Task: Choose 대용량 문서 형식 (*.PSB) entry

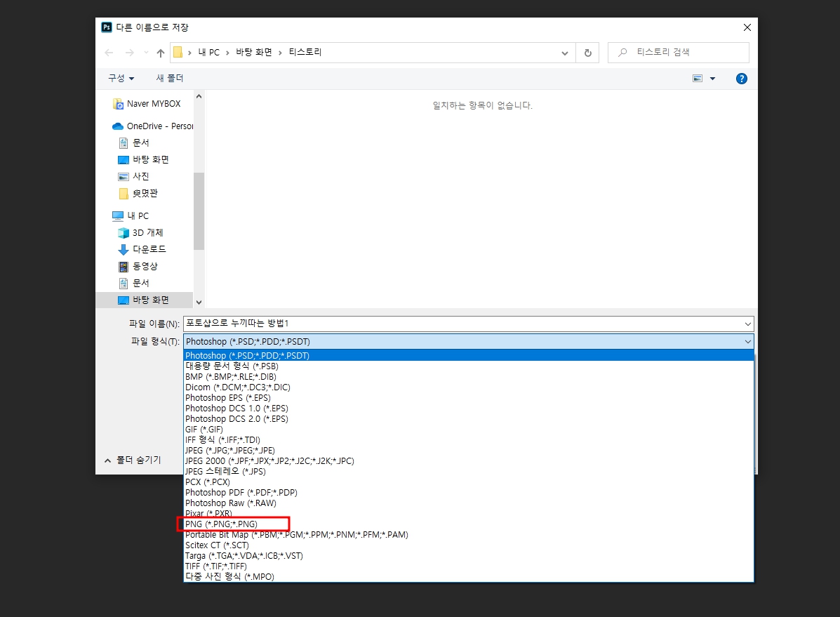Action: (x=469, y=366)
